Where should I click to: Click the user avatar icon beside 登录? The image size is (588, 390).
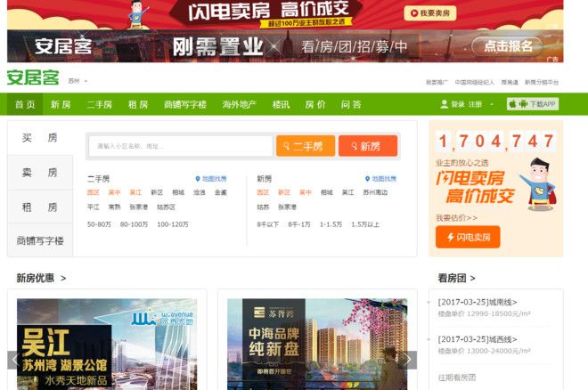pyautogui.click(x=444, y=104)
